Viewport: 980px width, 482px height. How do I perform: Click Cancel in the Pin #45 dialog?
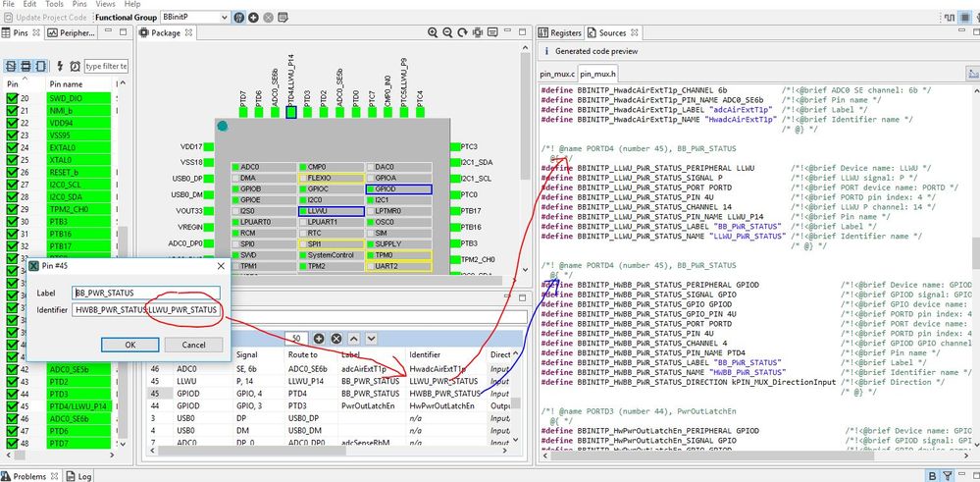tap(194, 345)
